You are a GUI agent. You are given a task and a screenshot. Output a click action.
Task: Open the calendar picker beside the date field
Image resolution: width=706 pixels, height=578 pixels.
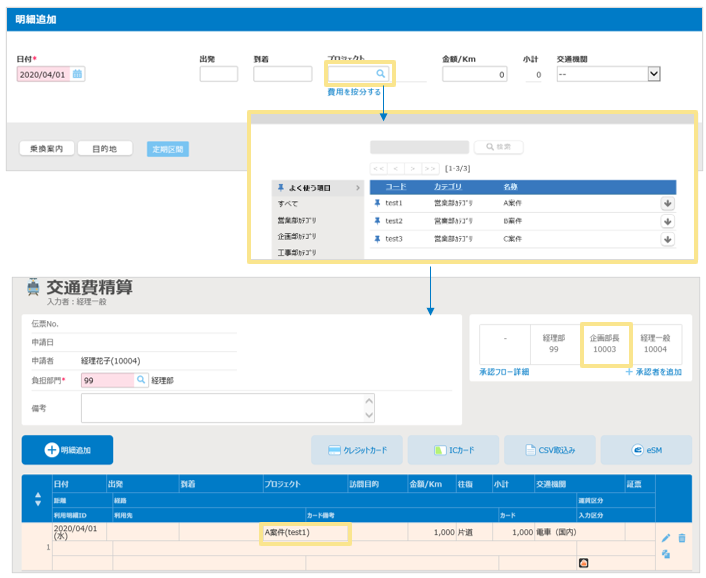click(x=77, y=74)
